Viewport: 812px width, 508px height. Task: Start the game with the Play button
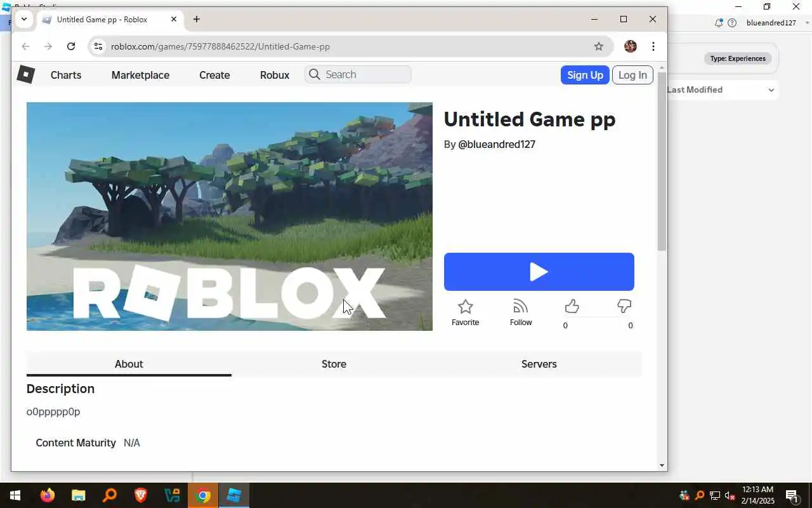(x=539, y=272)
